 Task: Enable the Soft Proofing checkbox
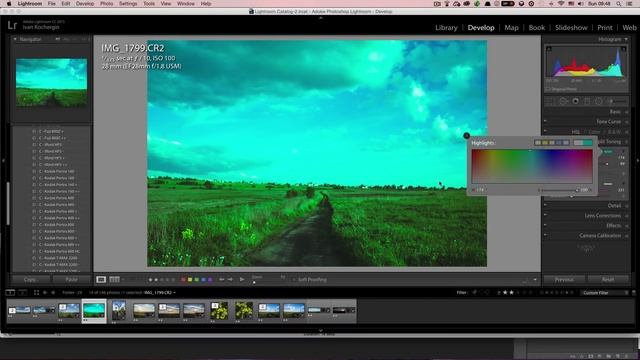pyautogui.click(x=294, y=280)
